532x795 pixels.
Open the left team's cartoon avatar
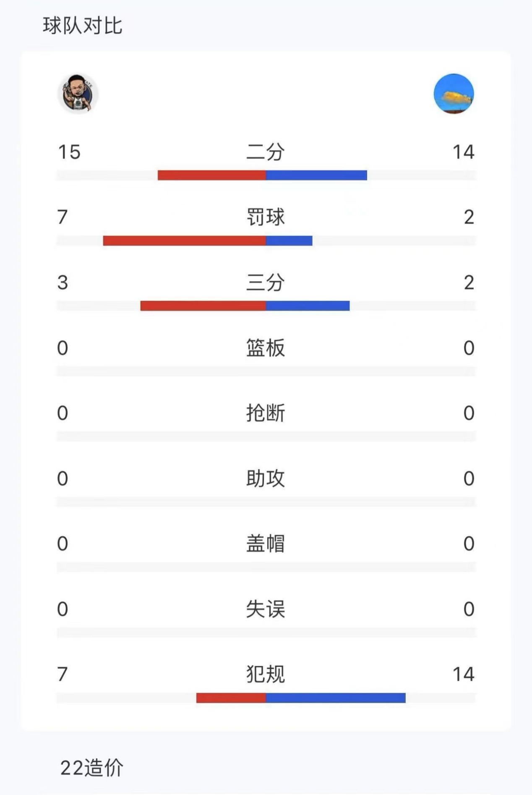point(78,94)
